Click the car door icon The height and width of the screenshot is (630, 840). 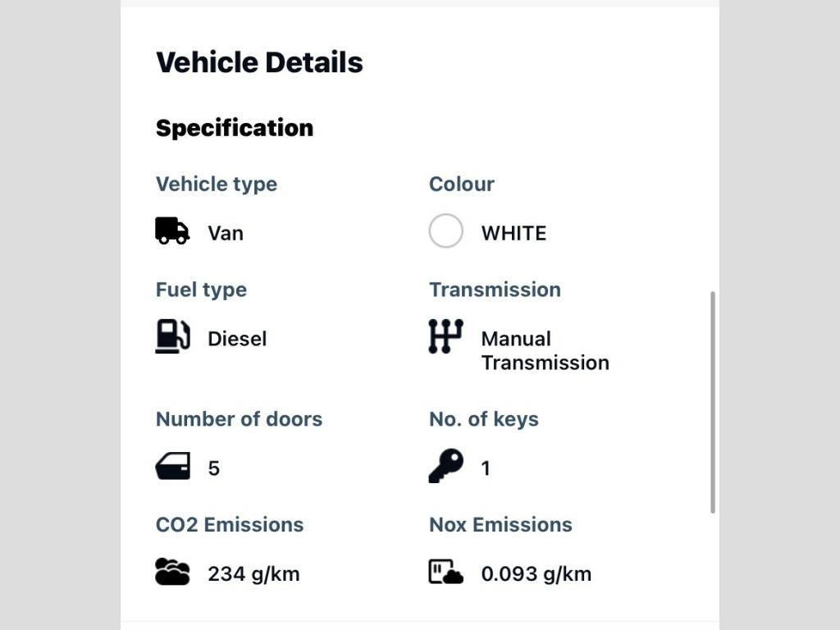click(x=172, y=467)
